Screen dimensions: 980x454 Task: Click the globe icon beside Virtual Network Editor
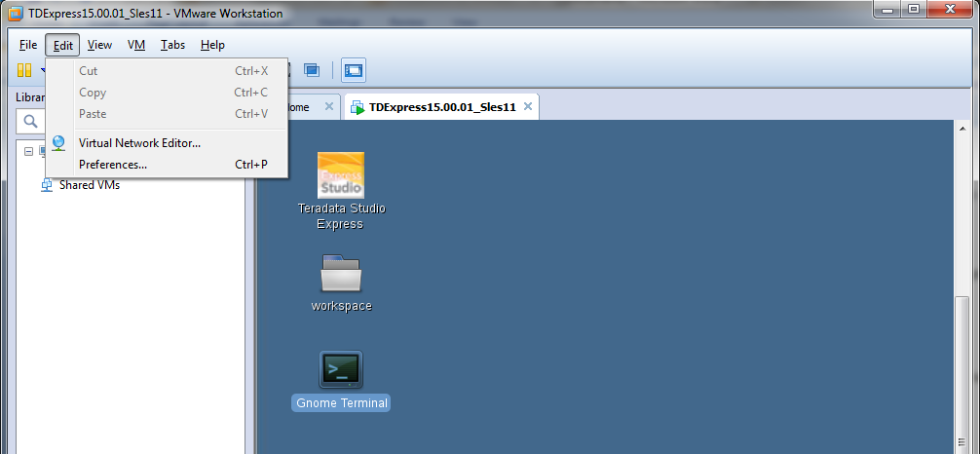(x=58, y=143)
